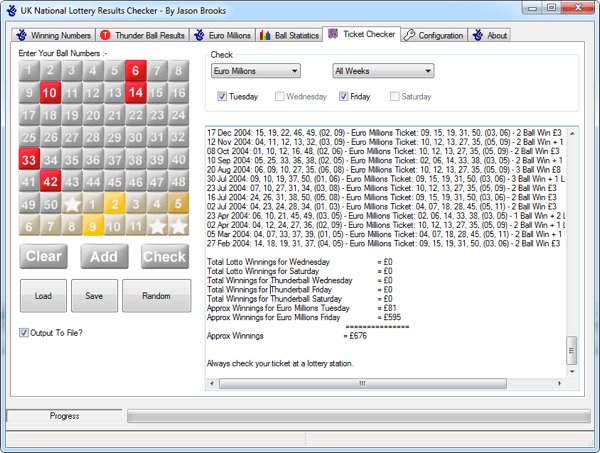The width and height of the screenshot is (600, 453).
Task: Deselect red ball number 42
Action: [x=50, y=182]
